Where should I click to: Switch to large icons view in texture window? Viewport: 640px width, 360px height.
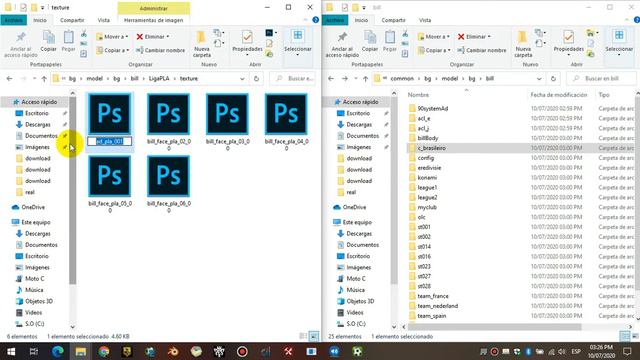[314, 336]
